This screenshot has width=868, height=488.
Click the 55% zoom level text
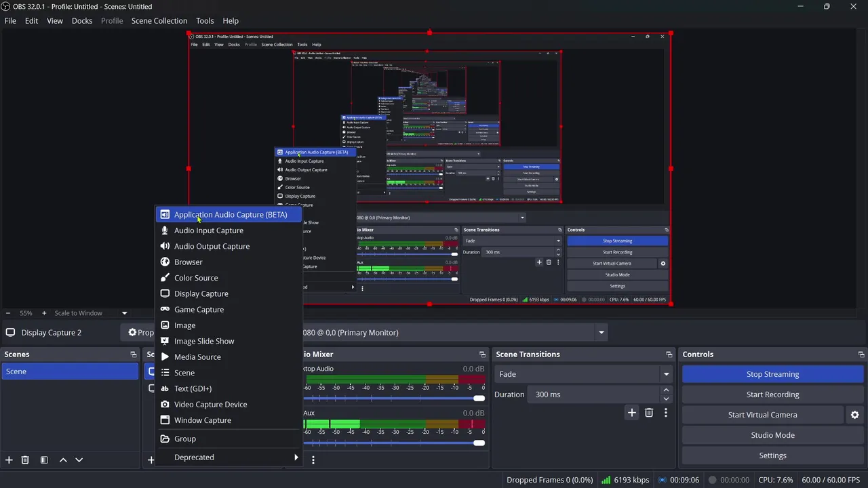click(26, 313)
